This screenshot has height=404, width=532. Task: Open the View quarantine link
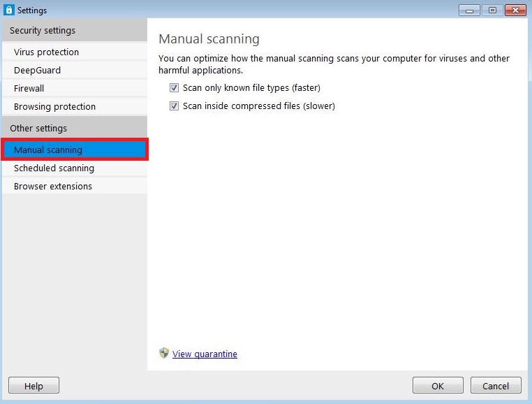[x=205, y=354]
